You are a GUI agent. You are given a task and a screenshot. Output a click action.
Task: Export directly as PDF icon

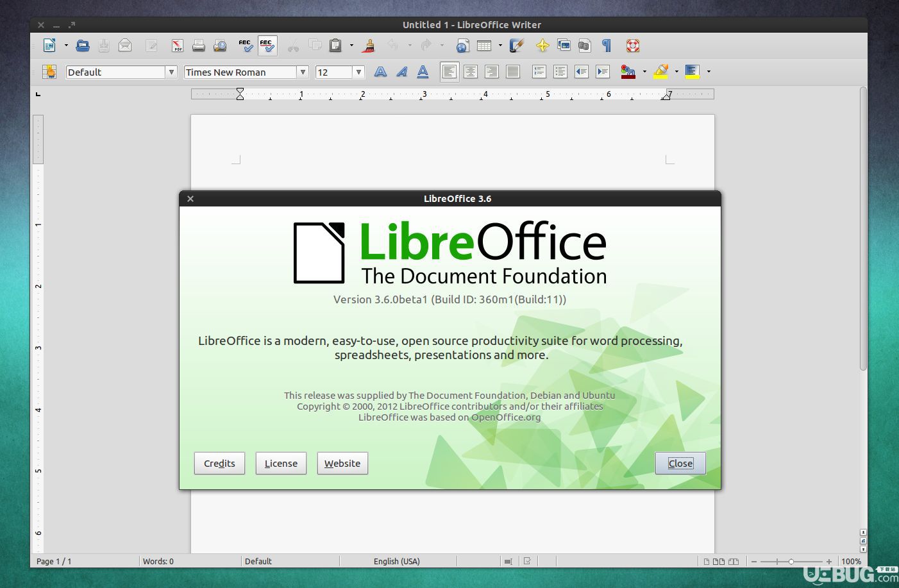(178, 46)
